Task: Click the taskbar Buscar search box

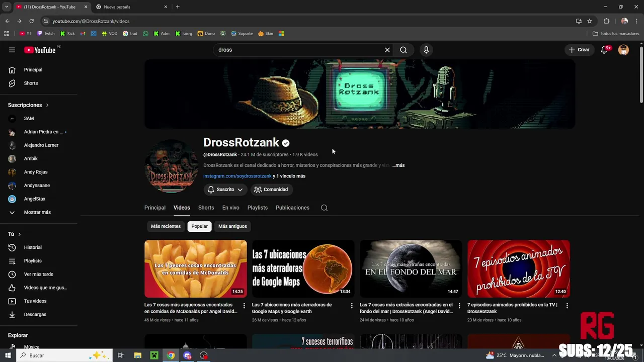Action: (64, 355)
